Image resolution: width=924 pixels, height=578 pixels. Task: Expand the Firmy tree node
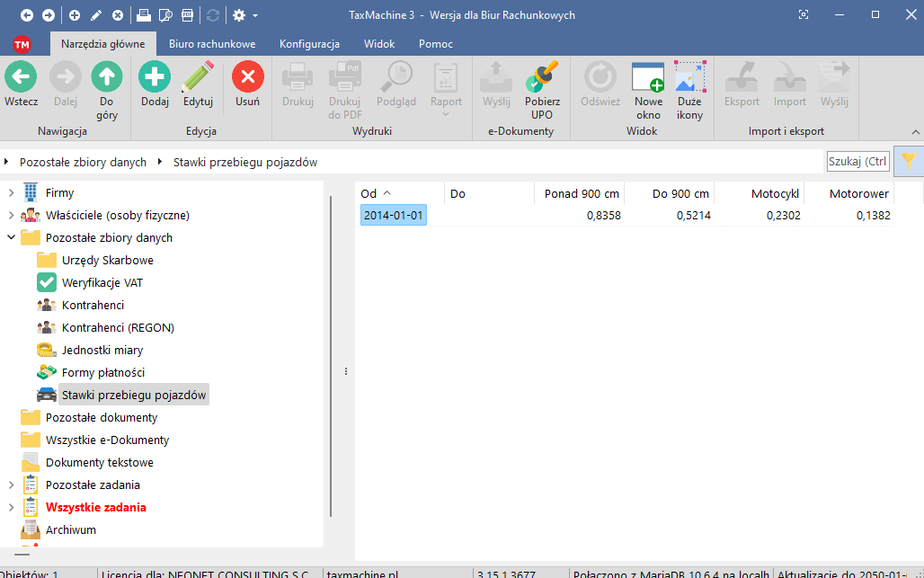(11, 193)
